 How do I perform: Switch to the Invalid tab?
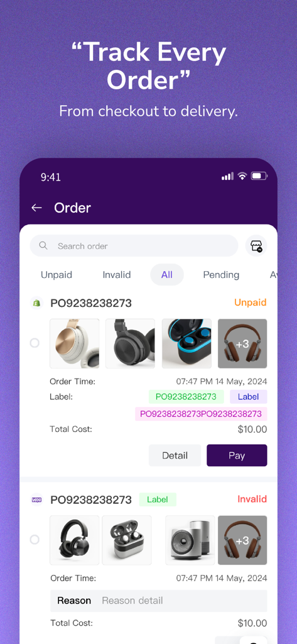pyautogui.click(x=117, y=275)
